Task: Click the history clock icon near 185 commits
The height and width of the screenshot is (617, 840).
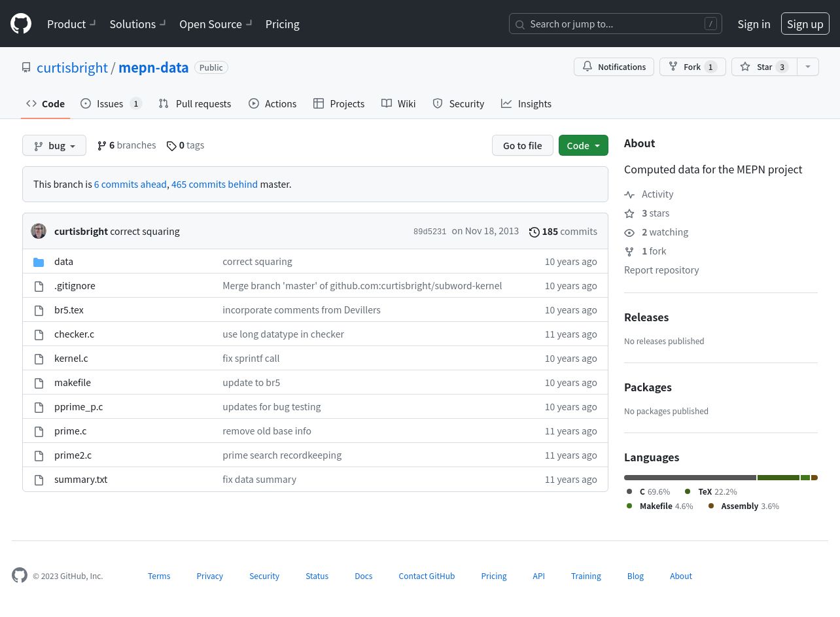Action: 534,232
